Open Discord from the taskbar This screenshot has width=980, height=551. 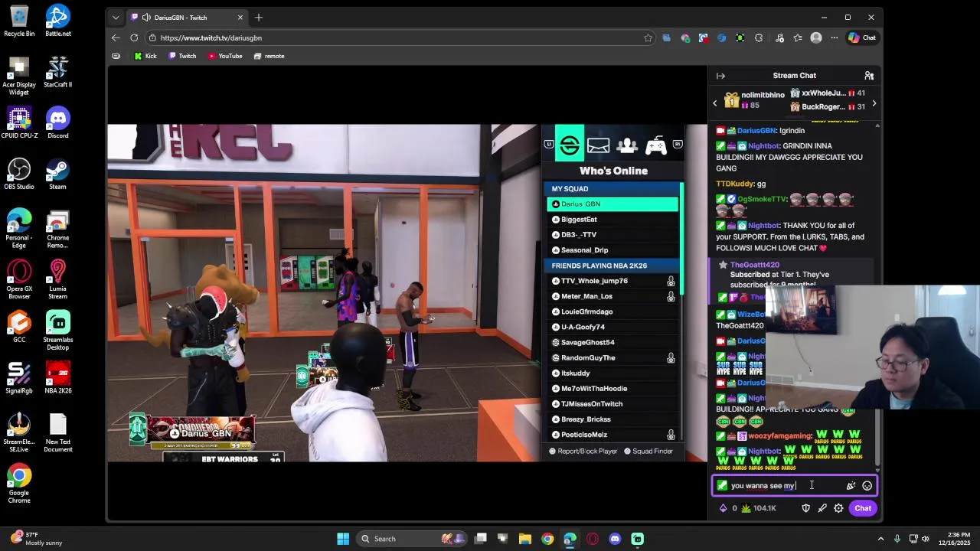coord(615,539)
